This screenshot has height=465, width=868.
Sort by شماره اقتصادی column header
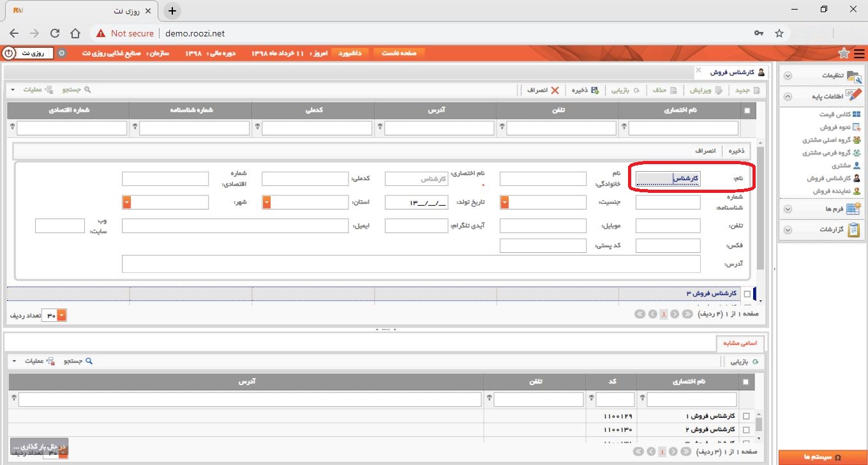(67, 111)
